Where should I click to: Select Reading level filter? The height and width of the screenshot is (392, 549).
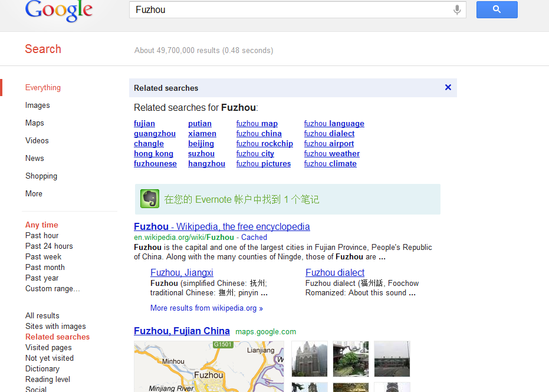click(48, 380)
